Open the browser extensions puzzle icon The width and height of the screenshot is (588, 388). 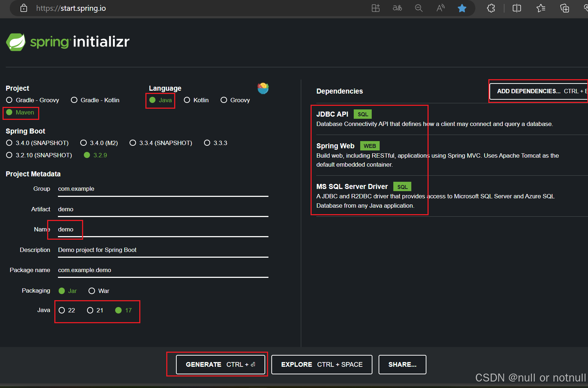(x=491, y=8)
